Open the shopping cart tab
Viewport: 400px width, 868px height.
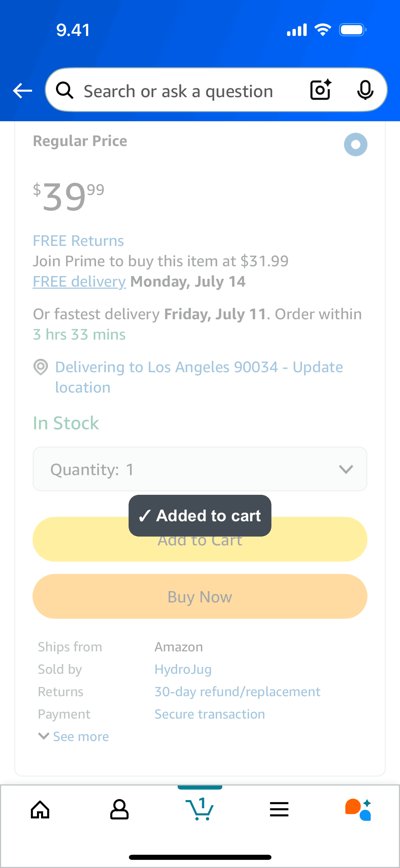tap(200, 809)
